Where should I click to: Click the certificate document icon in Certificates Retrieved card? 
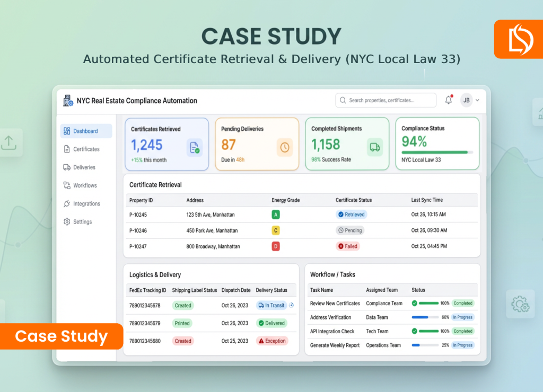[194, 148]
